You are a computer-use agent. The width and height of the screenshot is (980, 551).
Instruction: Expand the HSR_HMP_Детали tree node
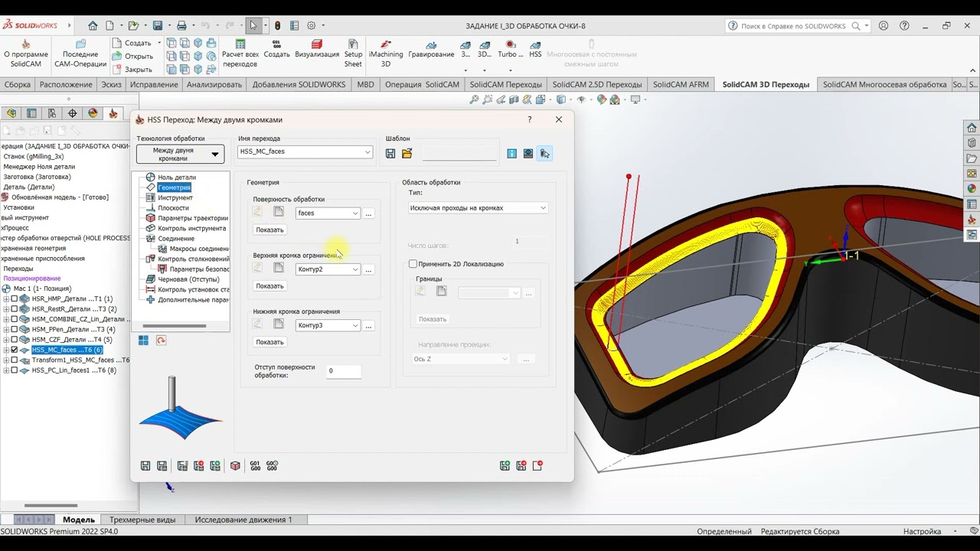[6, 299]
